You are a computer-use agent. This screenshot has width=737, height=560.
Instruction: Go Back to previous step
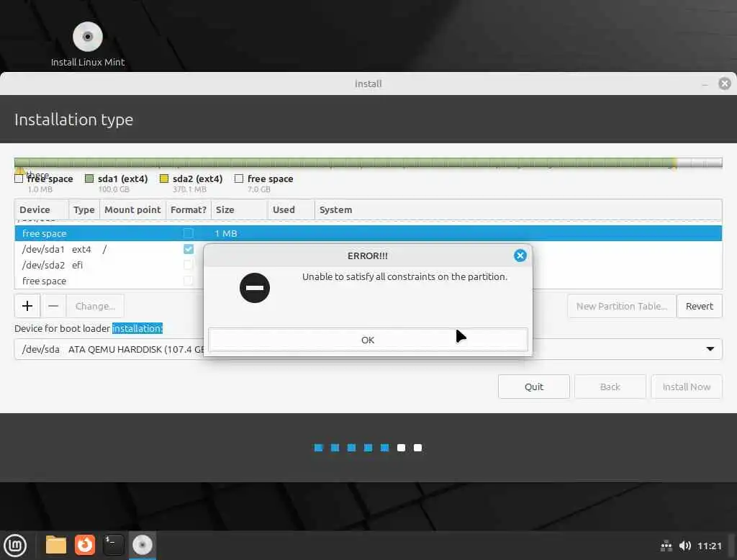[610, 387]
